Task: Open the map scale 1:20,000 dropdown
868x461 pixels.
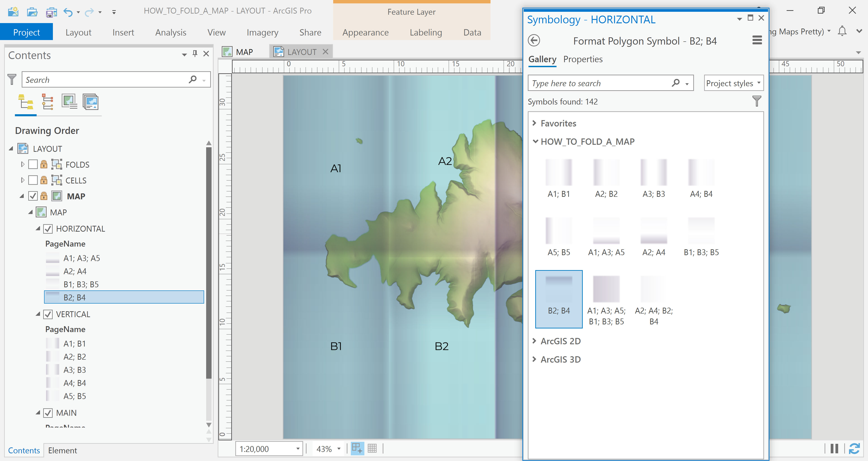Action: (x=297, y=449)
